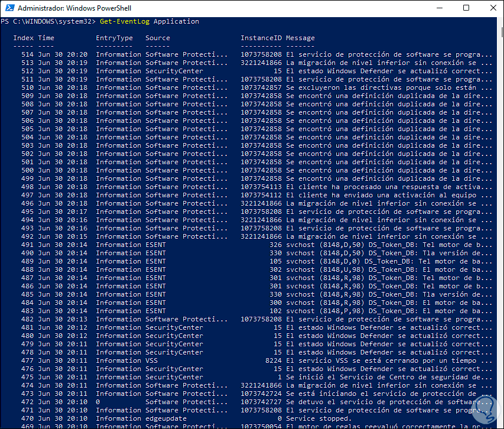Click the Index column header
The width and height of the screenshot is (504, 429).
23,38
